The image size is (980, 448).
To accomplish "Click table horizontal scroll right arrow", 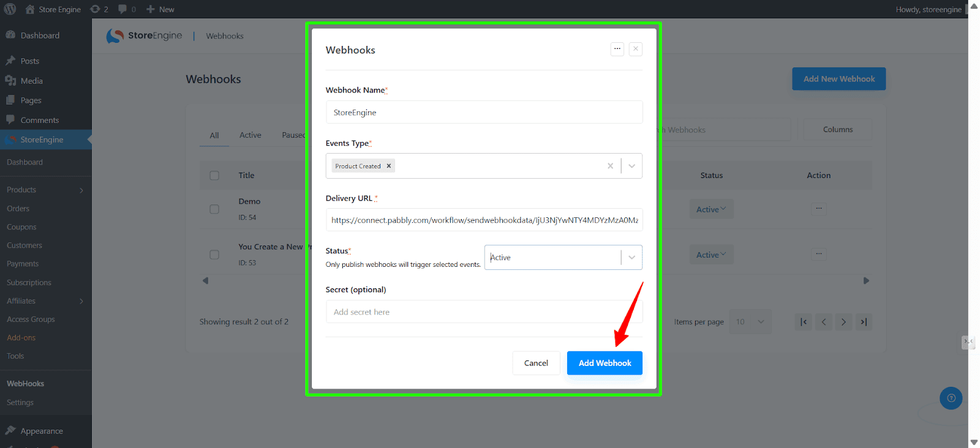I will [866, 281].
